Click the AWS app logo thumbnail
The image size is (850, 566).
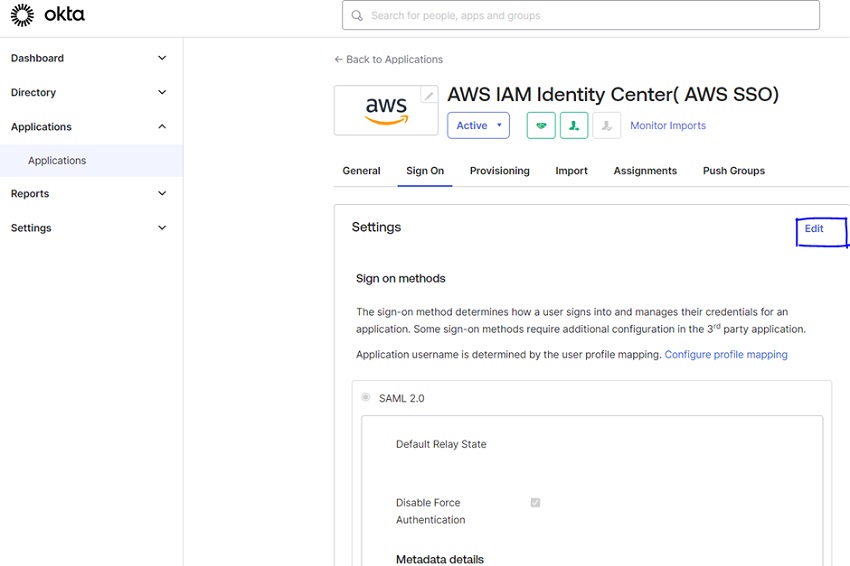[x=385, y=110]
